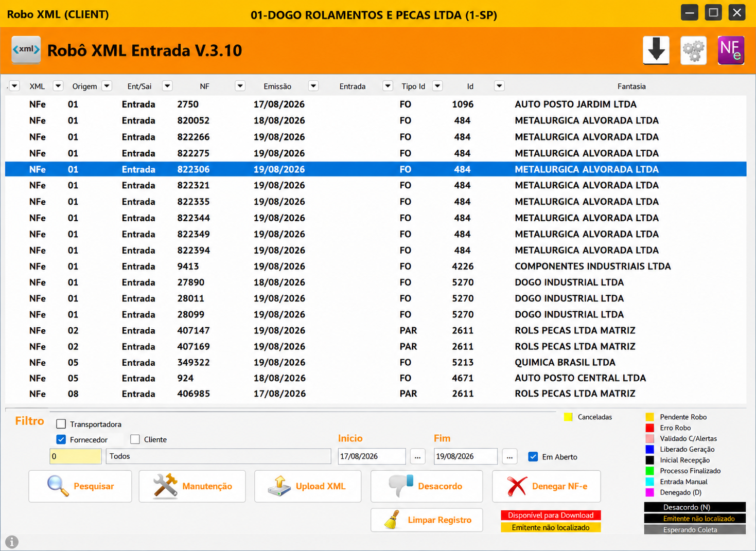
Task: Click the magenta Denegado (D) swatch
Action: coord(650,492)
